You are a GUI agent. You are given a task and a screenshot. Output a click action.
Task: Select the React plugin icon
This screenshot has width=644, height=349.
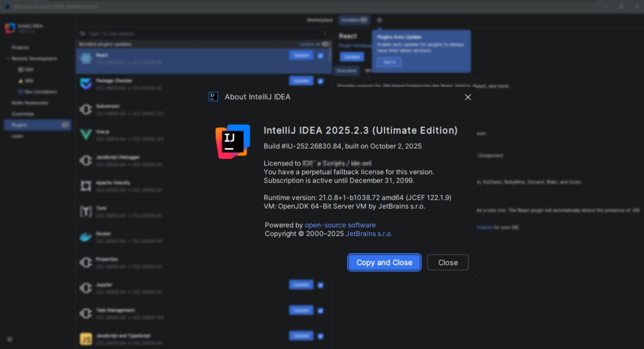(x=86, y=58)
